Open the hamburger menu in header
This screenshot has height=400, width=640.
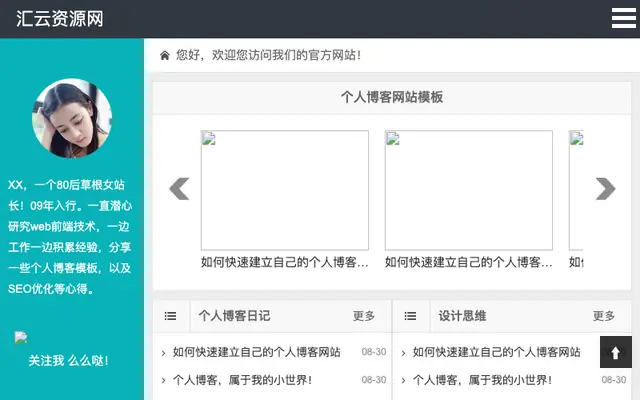(x=623, y=18)
